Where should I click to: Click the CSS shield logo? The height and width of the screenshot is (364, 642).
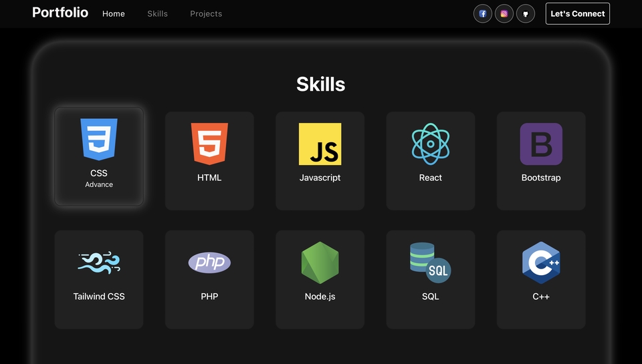(99, 140)
